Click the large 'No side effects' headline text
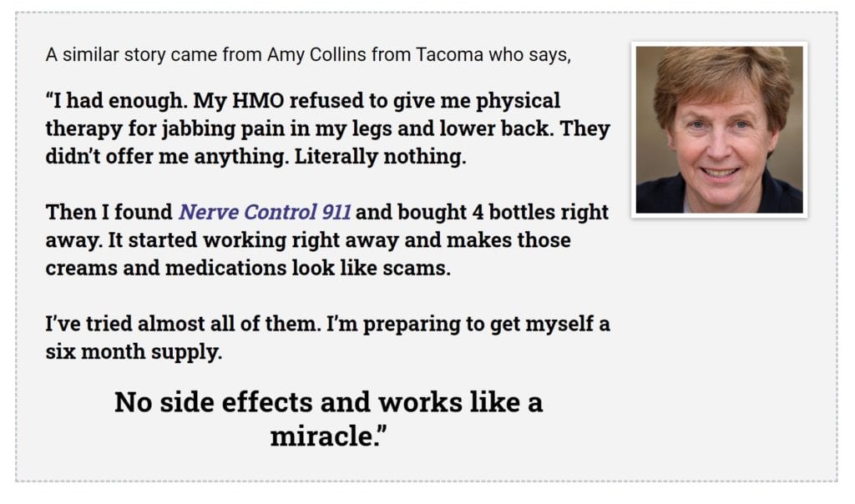The image size is (855, 504). point(213,402)
